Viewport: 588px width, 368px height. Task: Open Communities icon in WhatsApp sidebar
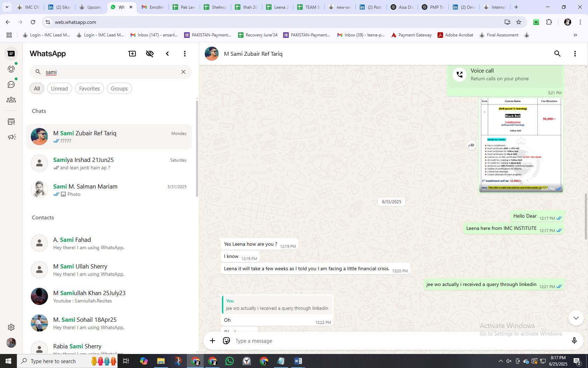point(11,100)
